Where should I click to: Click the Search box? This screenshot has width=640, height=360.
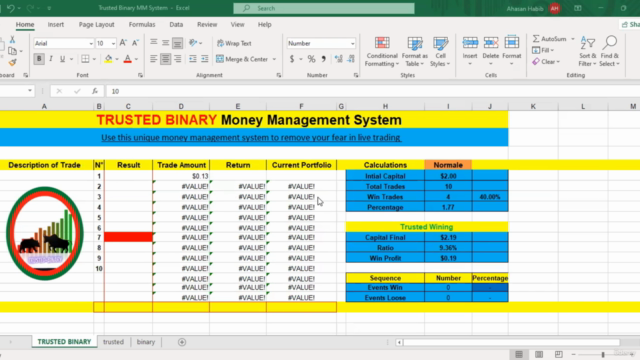click(x=324, y=8)
